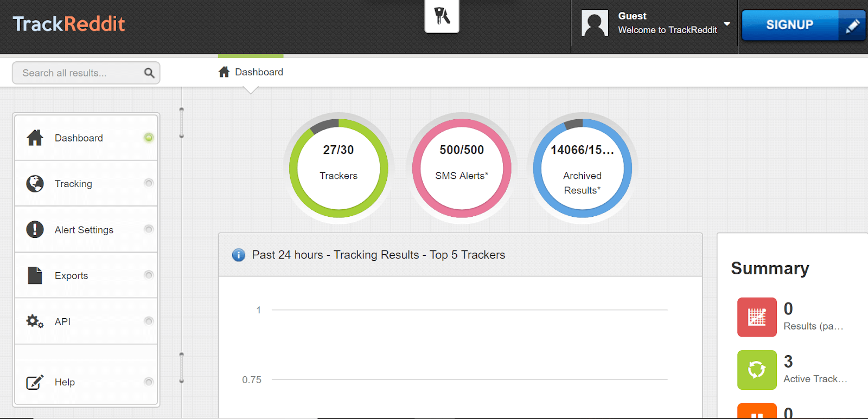Open Tracking in the sidebar
This screenshot has width=868, height=419.
point(86,184)
